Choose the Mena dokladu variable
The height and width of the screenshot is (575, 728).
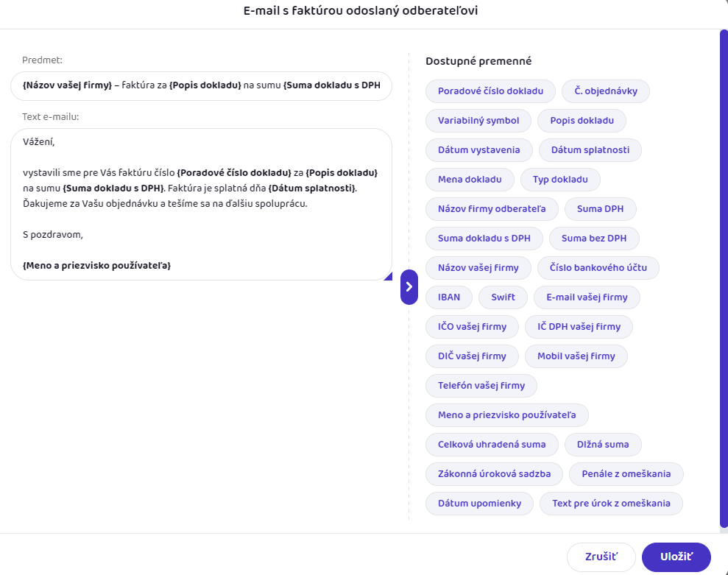tap(470, 180)
